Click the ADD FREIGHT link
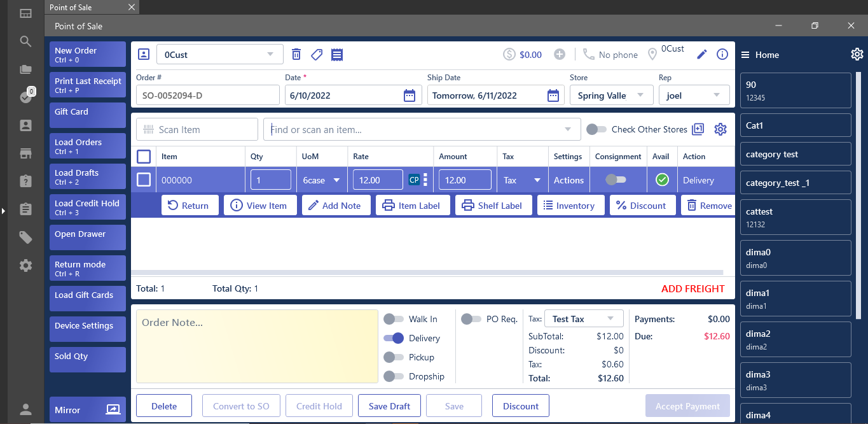Screen dimensions: 868x424 (x=692, y=288)
